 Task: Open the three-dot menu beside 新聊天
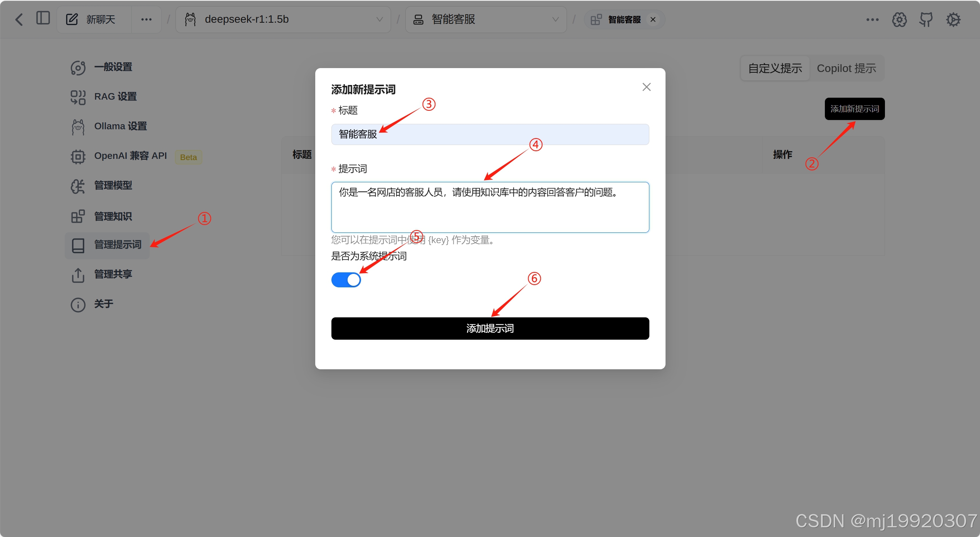[x=146, y=19]
